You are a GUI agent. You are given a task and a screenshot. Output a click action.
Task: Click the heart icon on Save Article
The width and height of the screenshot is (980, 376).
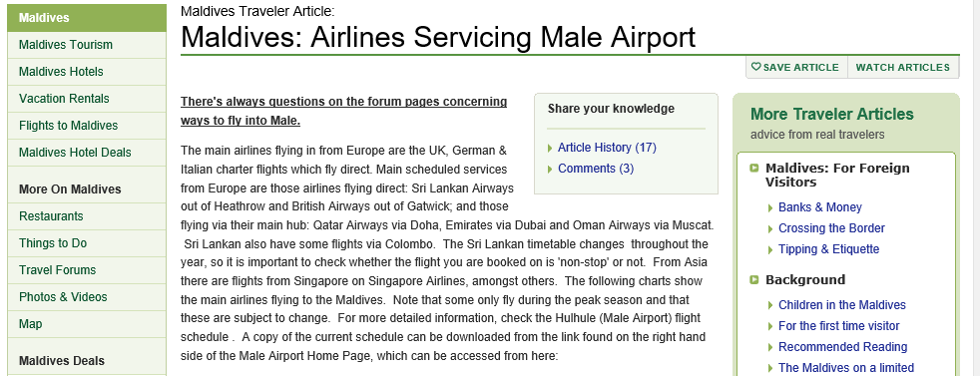pyautogui.click(x=755, y=67)
